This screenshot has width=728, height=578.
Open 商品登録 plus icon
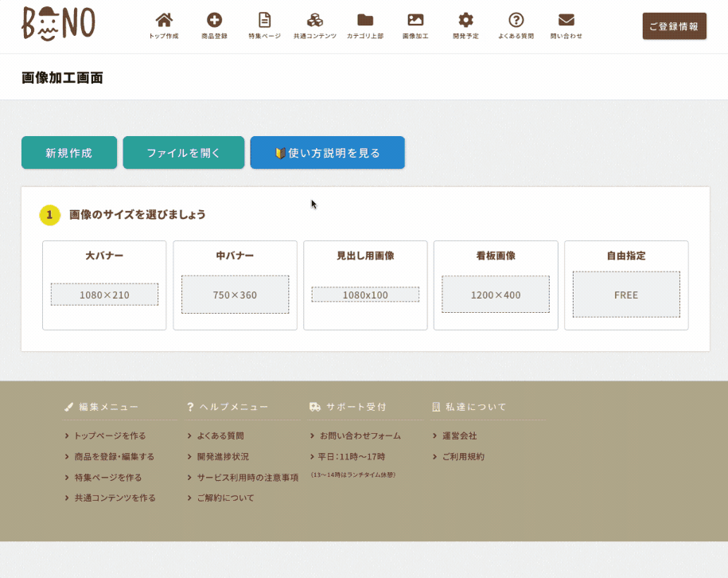(x=214, y=21)
